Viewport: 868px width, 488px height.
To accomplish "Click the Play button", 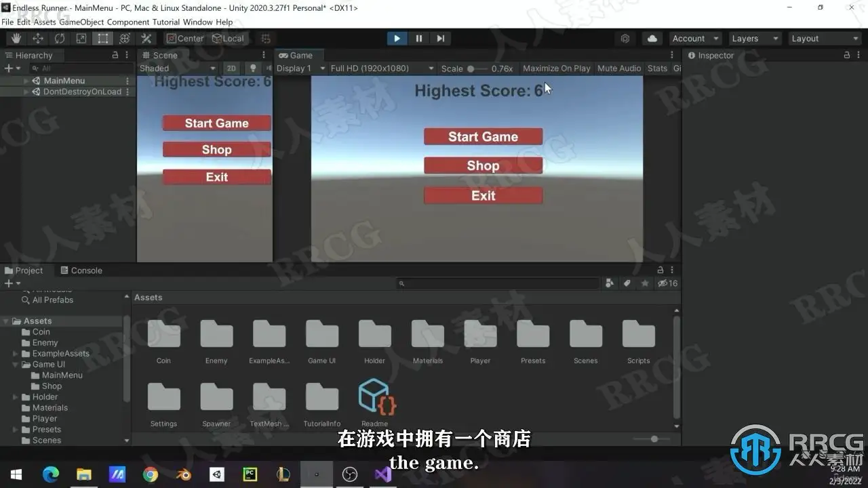I will [x=397, y=39].
